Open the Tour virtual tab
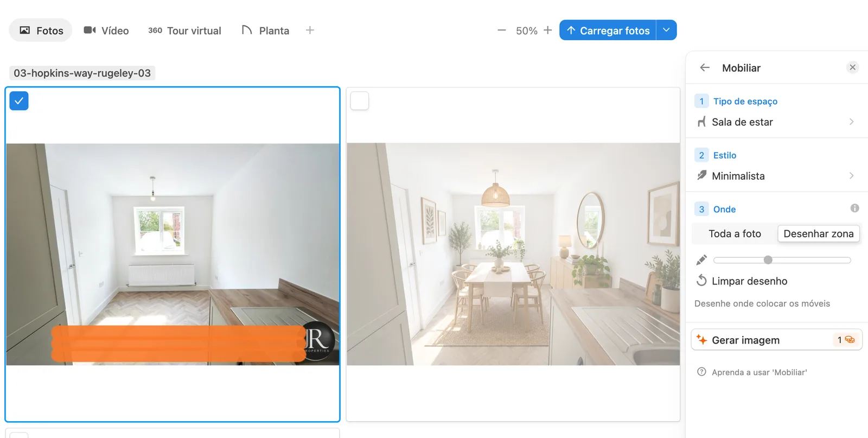 click(184, 30)
